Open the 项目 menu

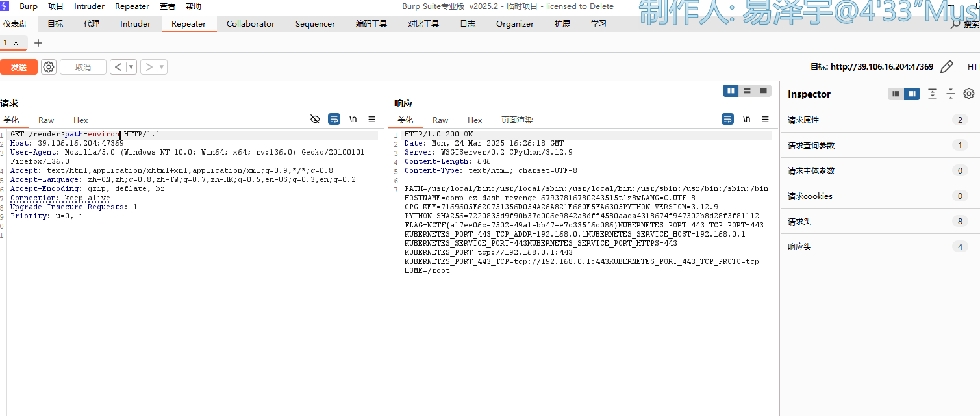[56, 6]
